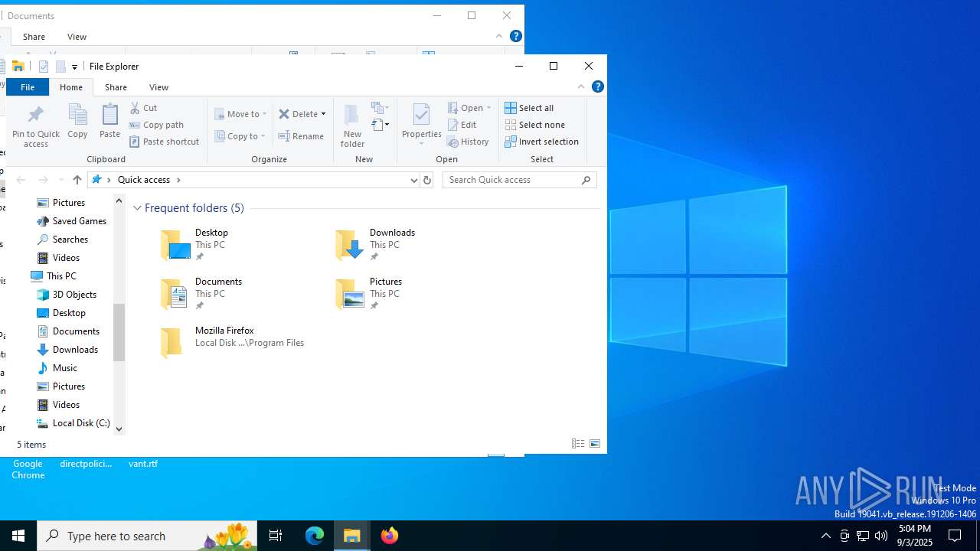Click the Refresh button
980x551 pixels.
click(x=427, y=180)
